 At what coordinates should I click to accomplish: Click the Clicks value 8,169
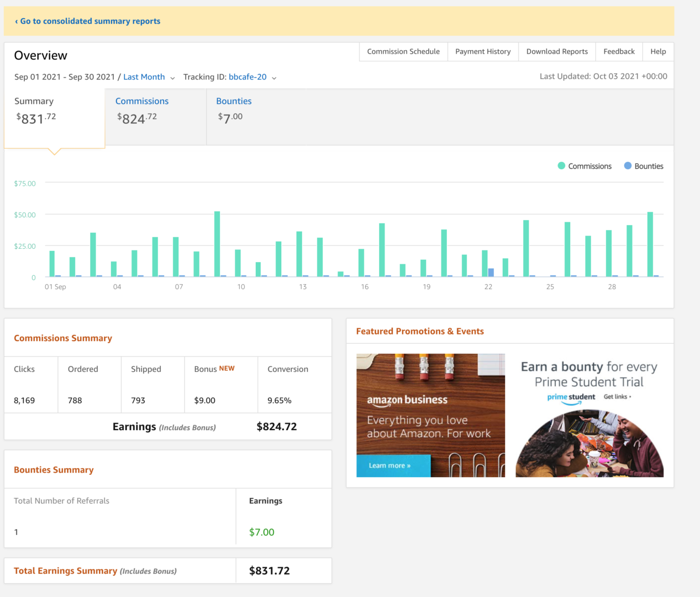[x=24, y=400]
